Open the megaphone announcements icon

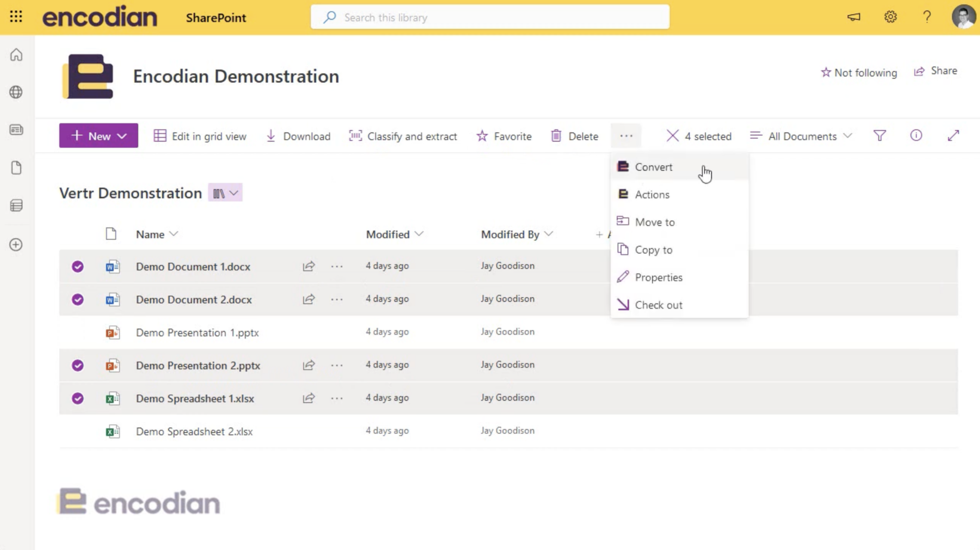pos(854,17)
